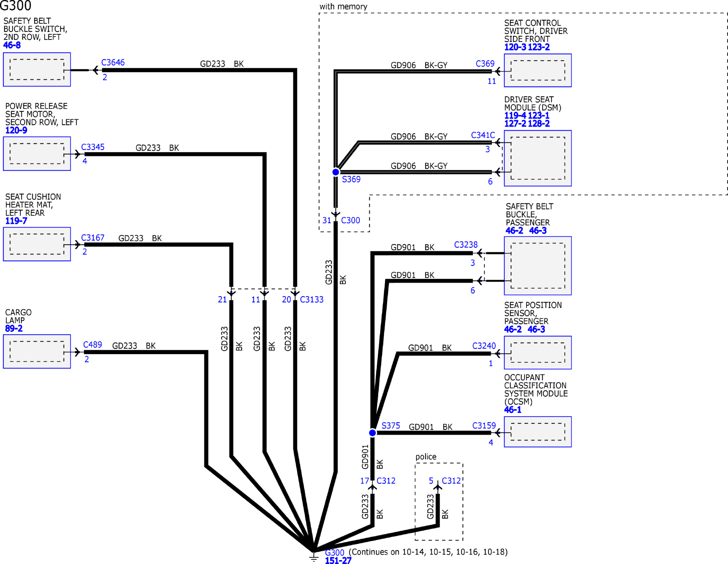Follow the 89-2 Cargo Lamp reference
The width and height of the screenshot is (728, 564).
(x=14, y=328)
